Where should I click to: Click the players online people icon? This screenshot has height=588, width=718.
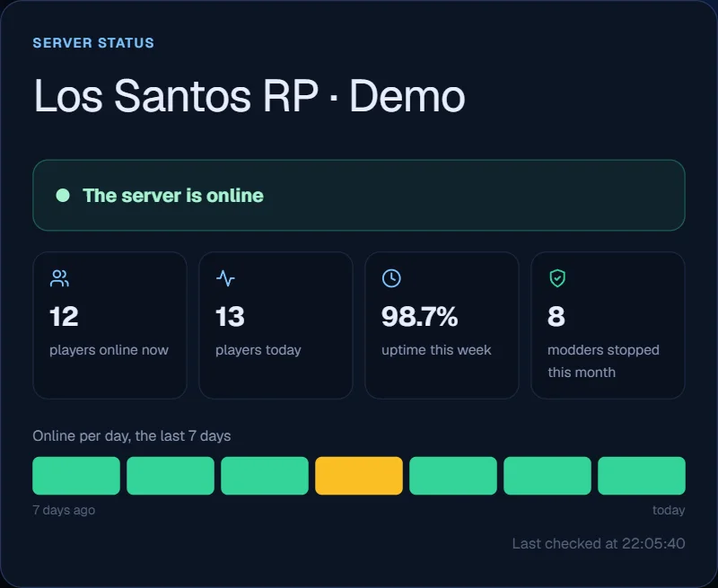tap(59, 278)
